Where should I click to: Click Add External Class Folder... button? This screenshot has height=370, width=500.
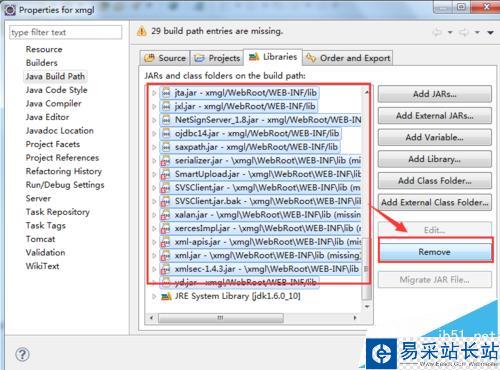(435, 202)
